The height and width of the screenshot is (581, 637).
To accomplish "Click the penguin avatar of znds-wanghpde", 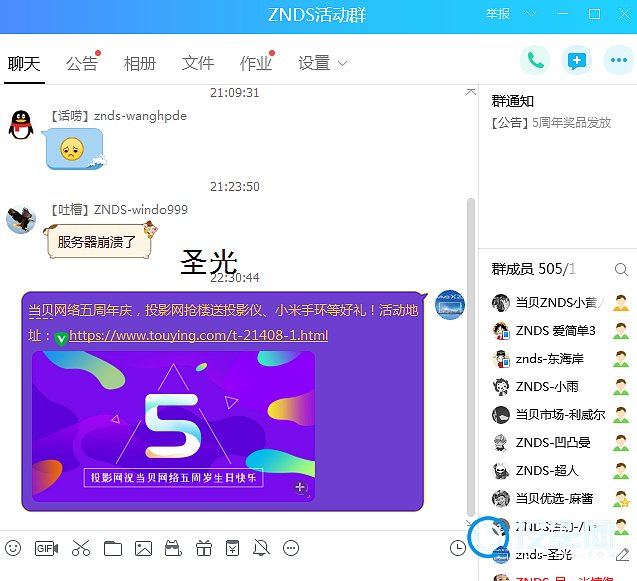I will click(x=21, y=125).
